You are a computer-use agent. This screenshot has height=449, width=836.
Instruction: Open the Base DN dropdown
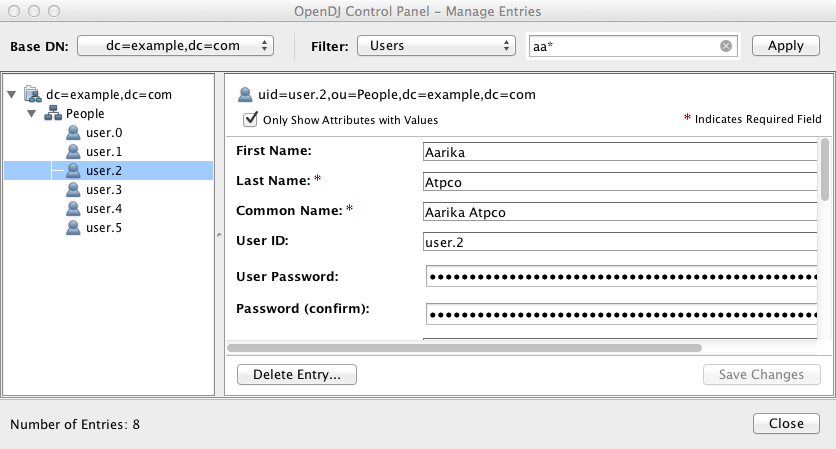tap(175, 46)
